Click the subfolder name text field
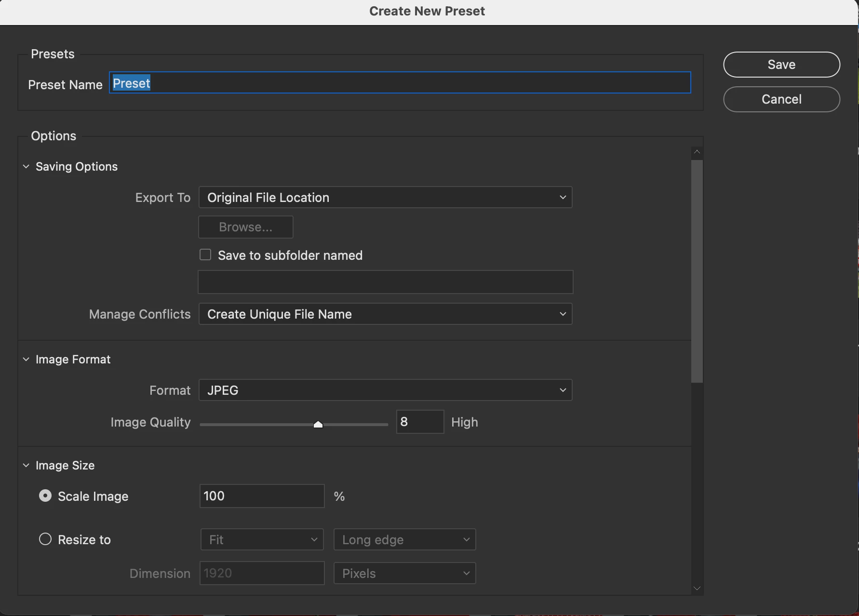Image resolution: width=859 pixels, height=616 pixels. click(x=386, y=282)
